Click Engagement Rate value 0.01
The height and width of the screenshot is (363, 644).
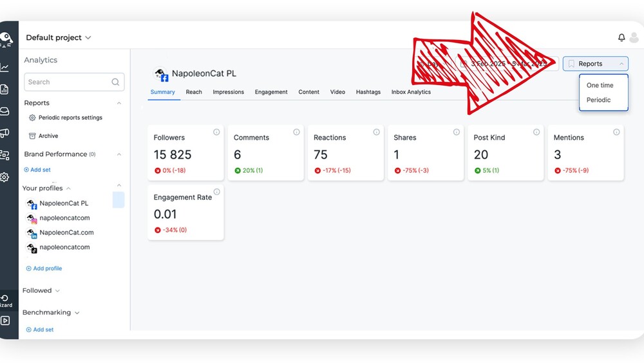coord(165,215)
